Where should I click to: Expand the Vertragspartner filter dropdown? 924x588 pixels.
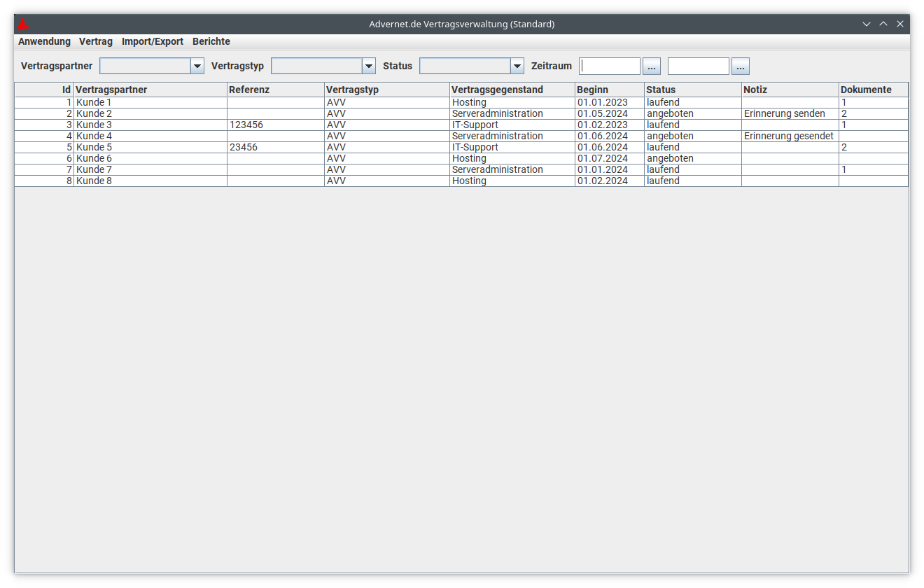coord(197,66)
